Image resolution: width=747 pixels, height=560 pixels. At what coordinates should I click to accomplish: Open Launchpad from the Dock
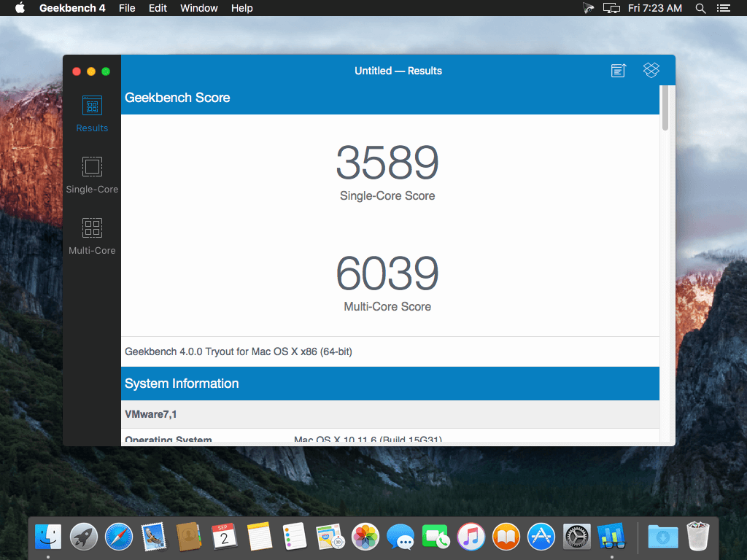(x=83, y=537)
